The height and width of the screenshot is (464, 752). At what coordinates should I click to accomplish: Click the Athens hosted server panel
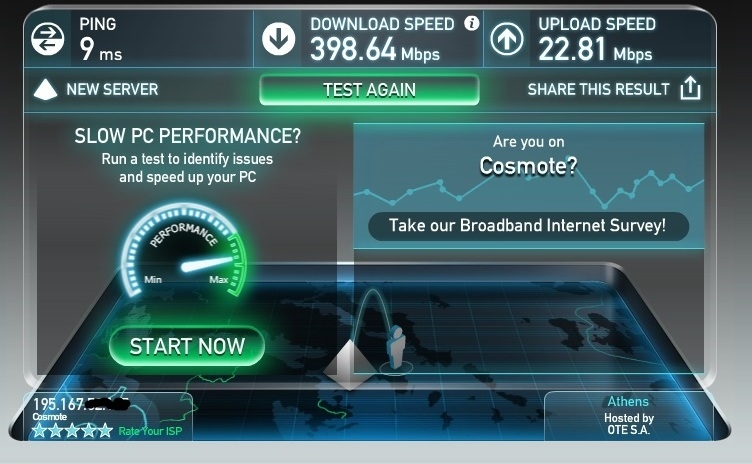(x=628, y=416)
